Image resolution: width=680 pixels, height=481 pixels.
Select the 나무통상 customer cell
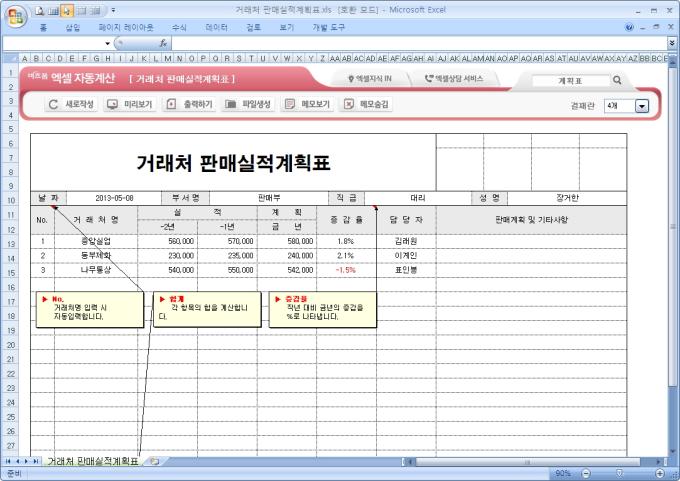coord(96,270)
